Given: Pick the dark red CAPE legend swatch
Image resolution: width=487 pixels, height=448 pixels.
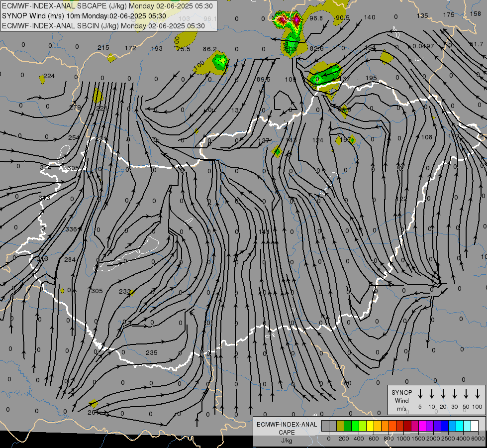Looking at the screenshot, I should [x=407, y=426].
